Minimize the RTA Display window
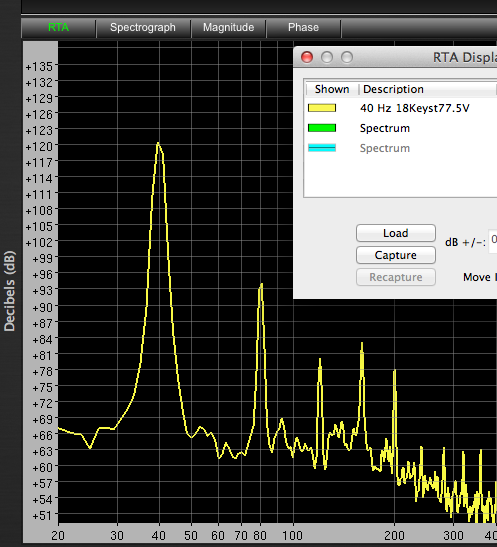Image resolution: width=497 pixels, height=547 pixels. coord(327,57)
